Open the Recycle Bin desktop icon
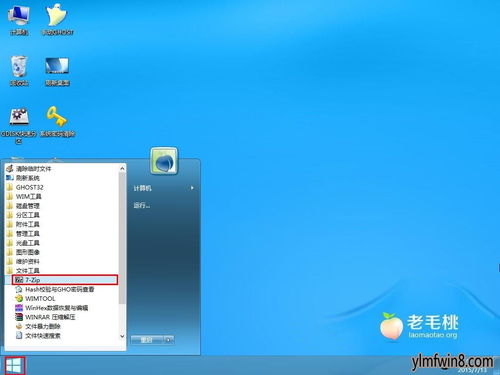The image size is (500, 375). [x=19, y=71]
